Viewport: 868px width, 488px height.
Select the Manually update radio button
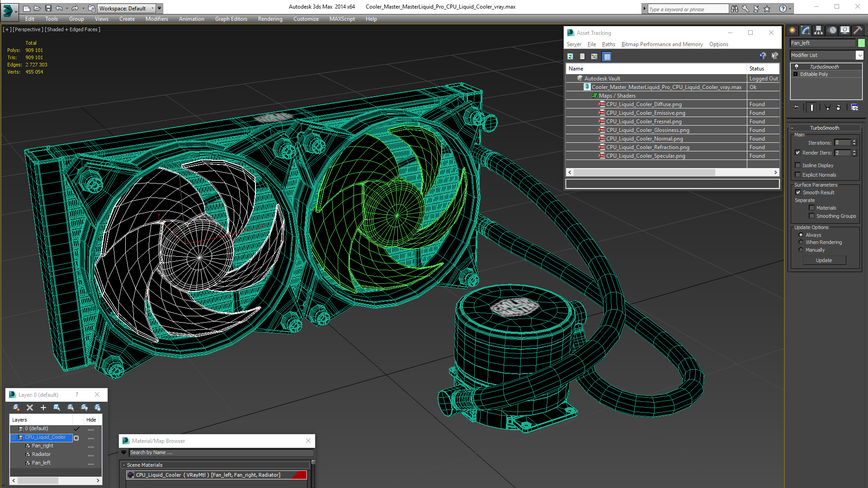801,250
